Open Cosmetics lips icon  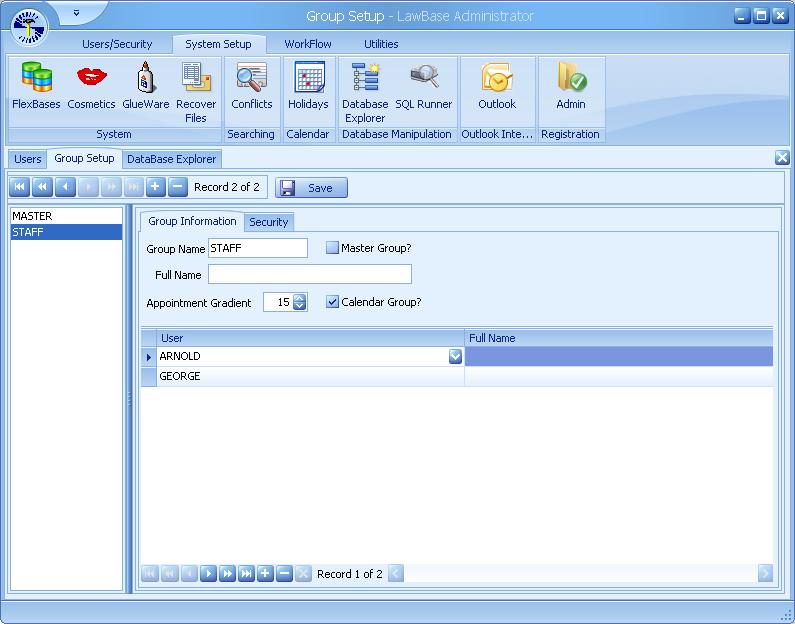pos(91,85)
